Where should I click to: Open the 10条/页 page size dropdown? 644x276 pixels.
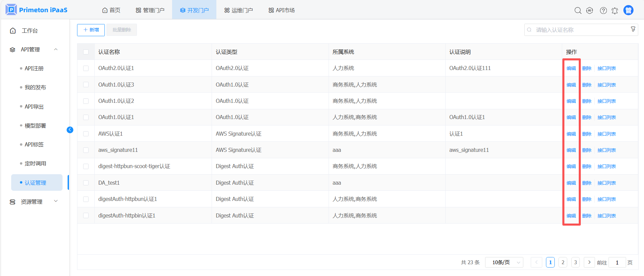coord(504,262)
